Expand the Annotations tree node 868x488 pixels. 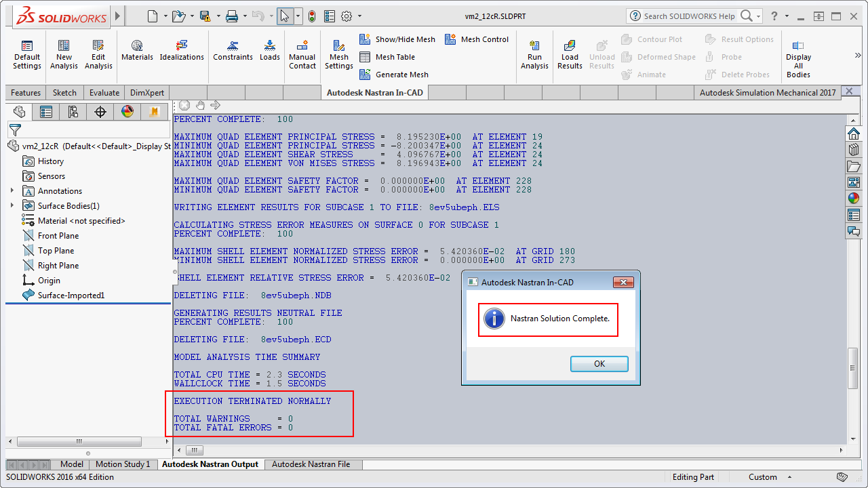tap(12, 191)
